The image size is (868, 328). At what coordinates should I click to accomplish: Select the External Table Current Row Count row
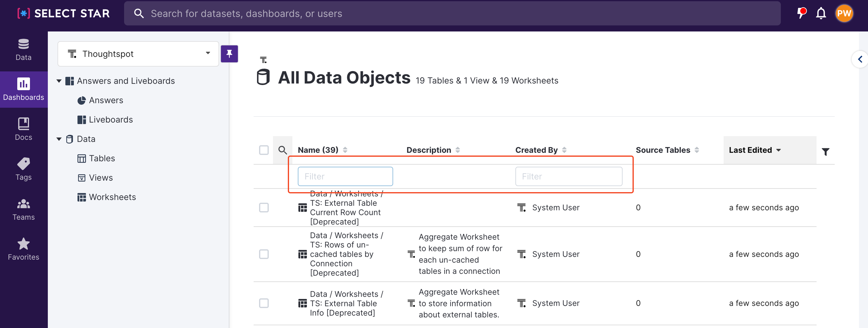pos(264,208)
